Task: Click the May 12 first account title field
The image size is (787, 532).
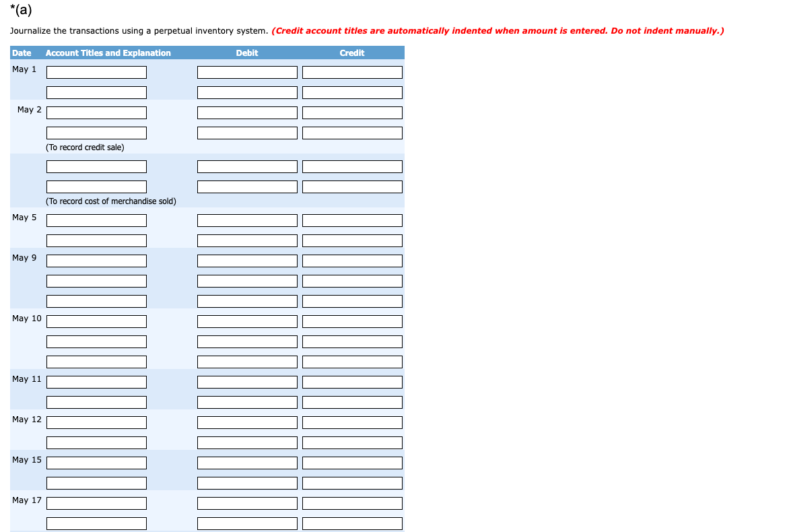Action: 96,423
